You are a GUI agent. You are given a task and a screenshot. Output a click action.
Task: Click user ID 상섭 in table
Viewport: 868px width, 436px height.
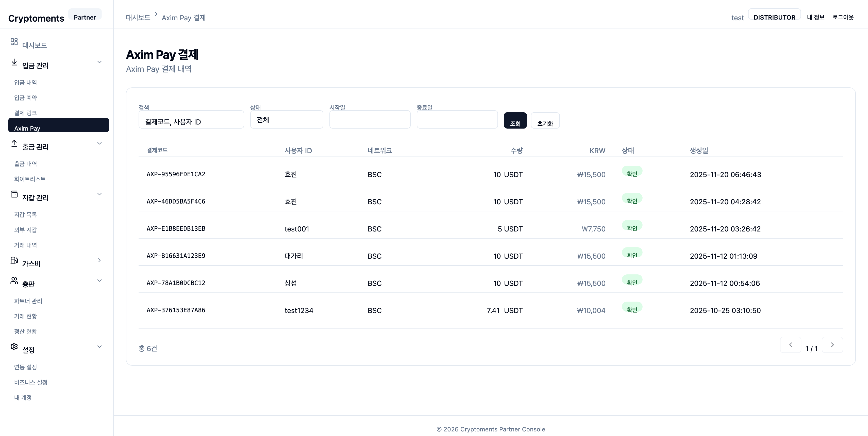click(291, 283)
